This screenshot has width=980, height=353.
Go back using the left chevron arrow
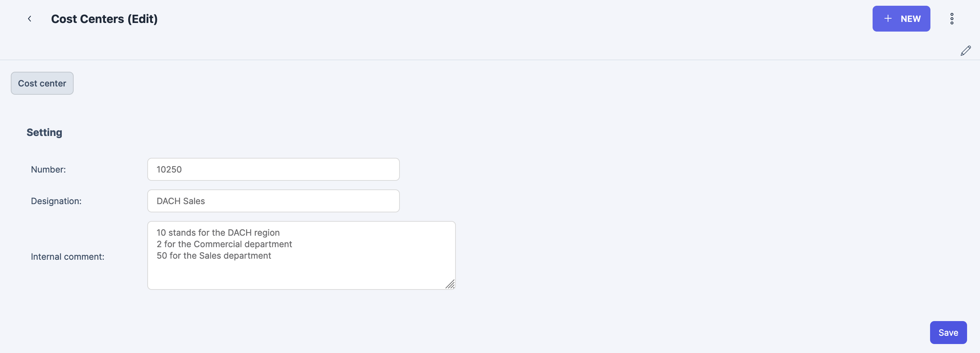29,19
